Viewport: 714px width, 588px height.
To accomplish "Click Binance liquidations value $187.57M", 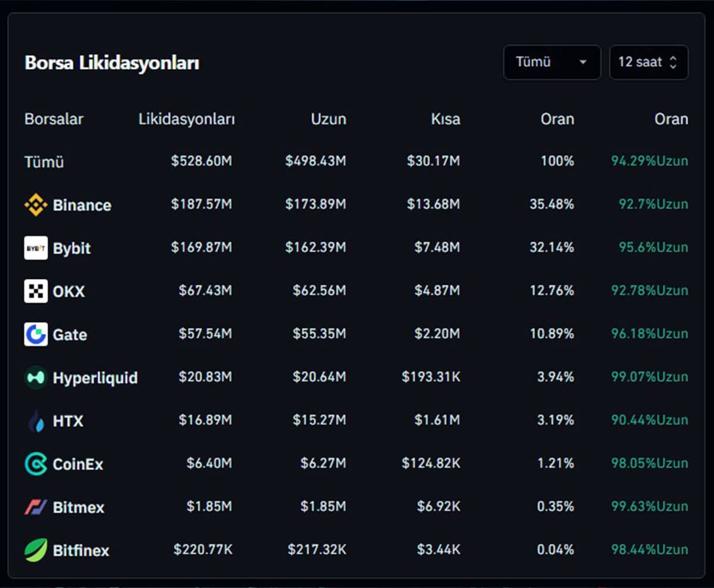I will (202, 205).
